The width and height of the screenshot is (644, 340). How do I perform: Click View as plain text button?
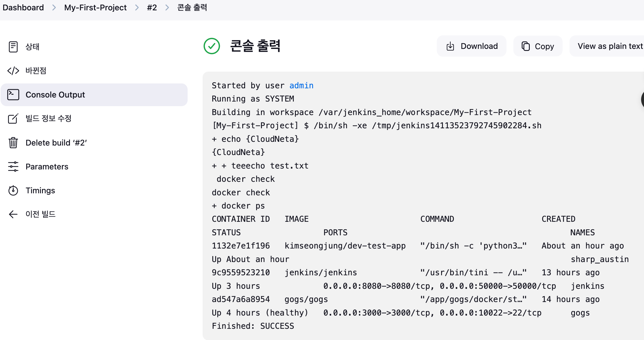click(610, 46)
